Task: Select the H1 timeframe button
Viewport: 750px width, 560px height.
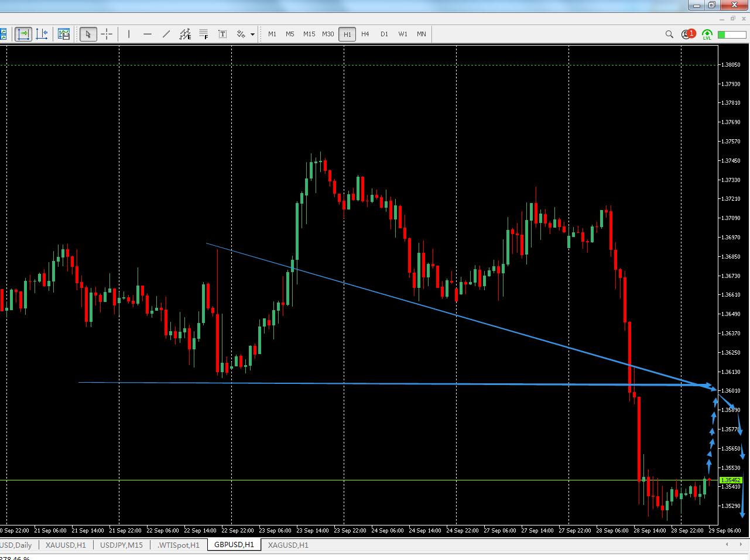Action: [x=347, y=34]
